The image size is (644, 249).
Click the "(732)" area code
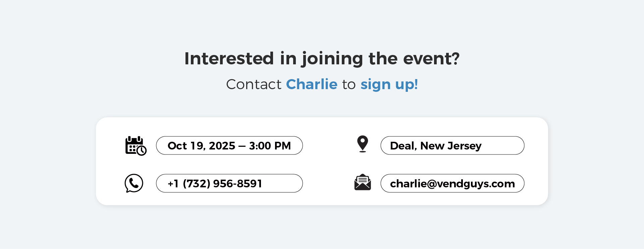[197, 184]
